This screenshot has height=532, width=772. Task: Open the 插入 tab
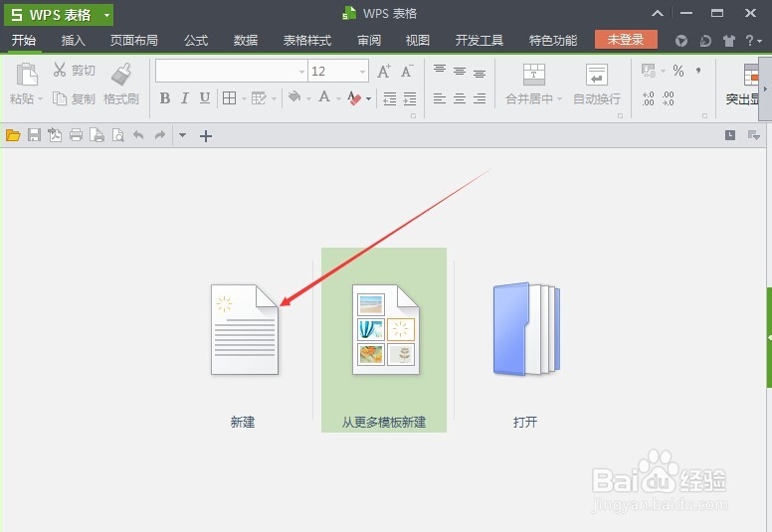tap(73, 41)
